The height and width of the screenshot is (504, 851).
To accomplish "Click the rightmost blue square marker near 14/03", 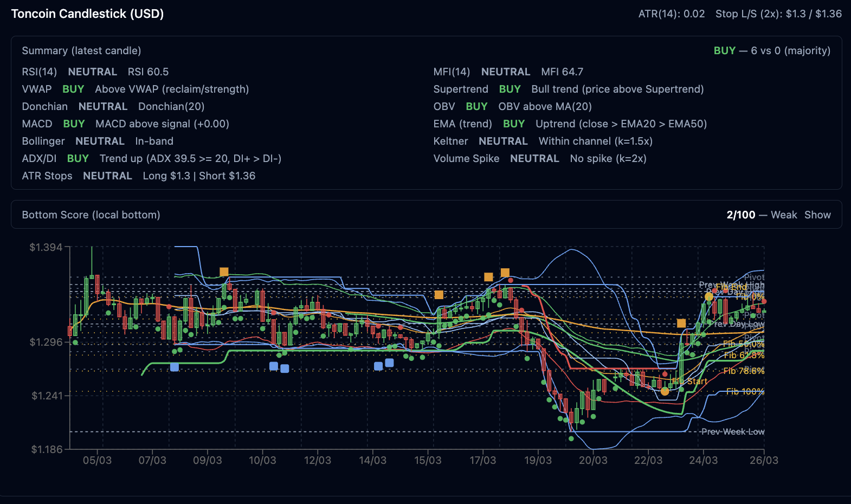I will click(389, 363).
